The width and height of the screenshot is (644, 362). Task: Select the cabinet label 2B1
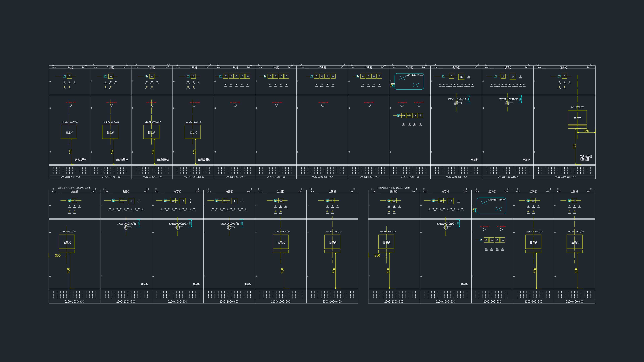94,192
